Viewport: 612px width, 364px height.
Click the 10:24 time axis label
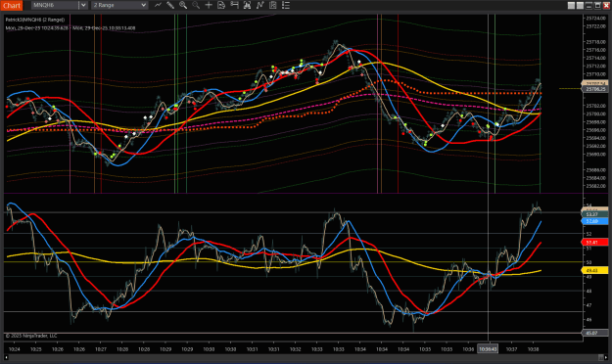tap(15, 349)
